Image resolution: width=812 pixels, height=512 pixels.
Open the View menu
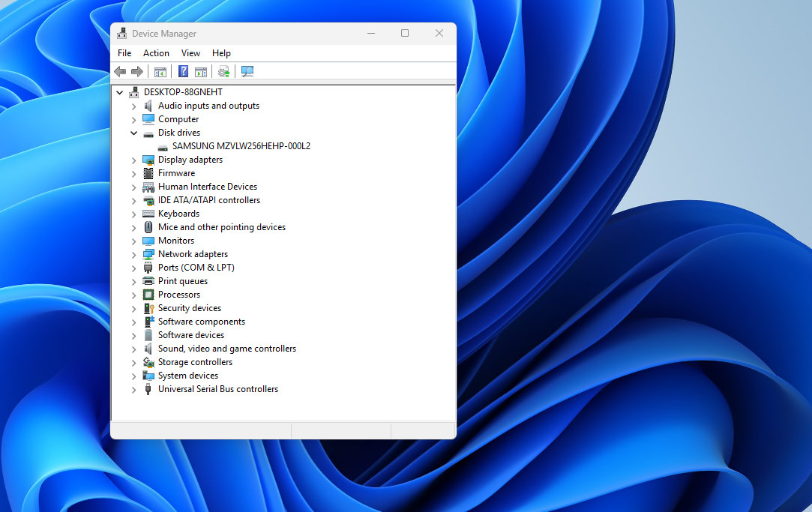pyautogui.click(x=190, y=53)
